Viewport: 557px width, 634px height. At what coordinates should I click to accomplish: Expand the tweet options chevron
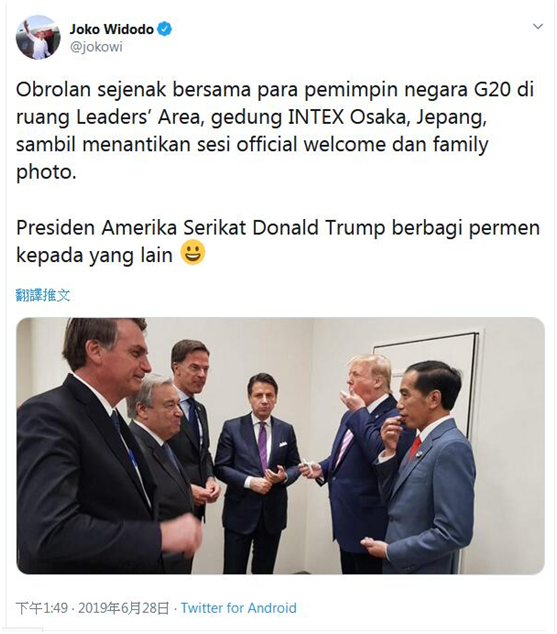coord(538,27)
